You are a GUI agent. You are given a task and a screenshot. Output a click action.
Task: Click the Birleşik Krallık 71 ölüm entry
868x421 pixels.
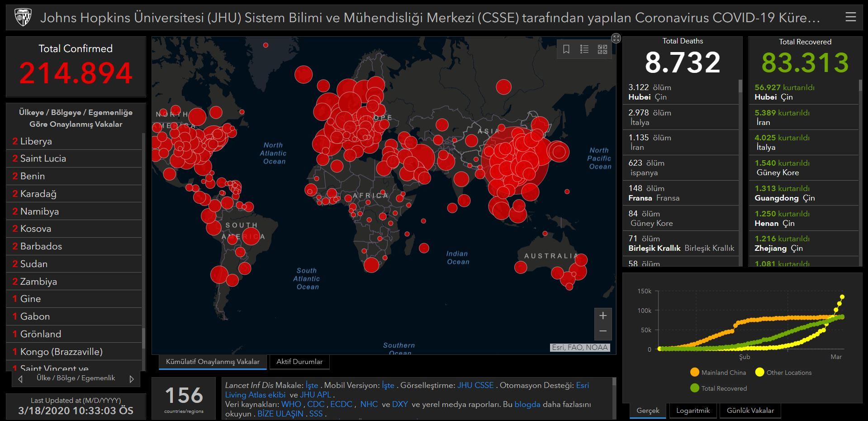(681, 243)
